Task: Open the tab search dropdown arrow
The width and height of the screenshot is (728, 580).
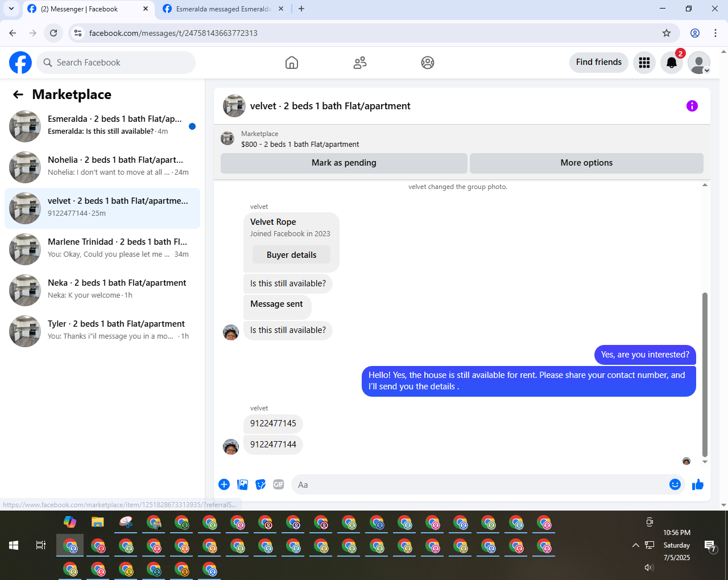Action: (11, 9)
